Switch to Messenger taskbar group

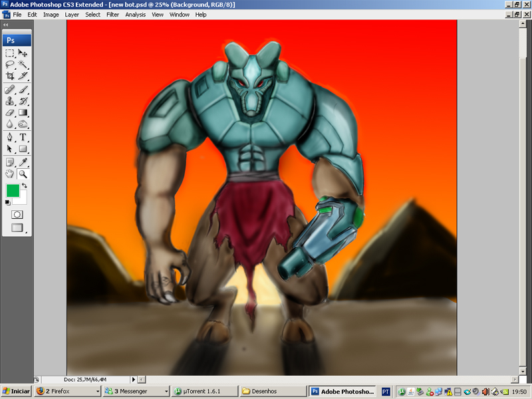136,391
